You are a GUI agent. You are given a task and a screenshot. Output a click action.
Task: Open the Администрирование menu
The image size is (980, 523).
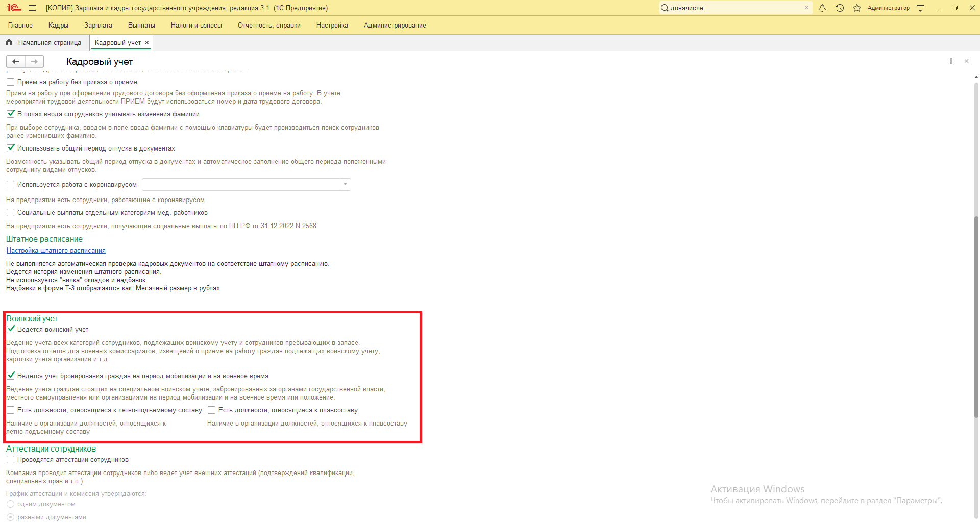click(395, 25)
